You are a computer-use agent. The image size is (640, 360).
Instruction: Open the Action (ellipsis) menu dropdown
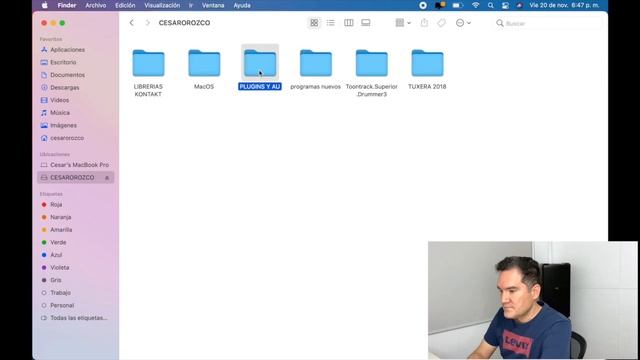pyautogui.click(x=463, y=23)
